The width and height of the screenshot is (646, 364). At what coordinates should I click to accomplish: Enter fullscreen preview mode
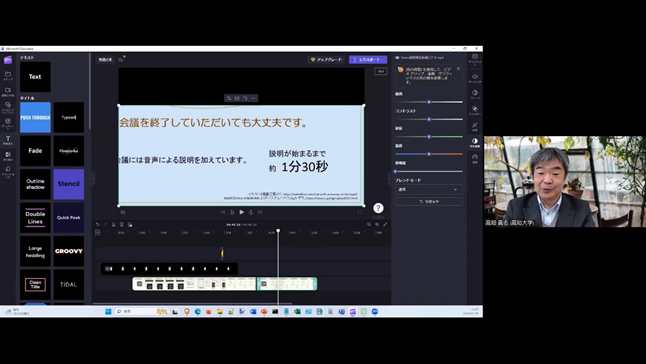click(360, 212)
